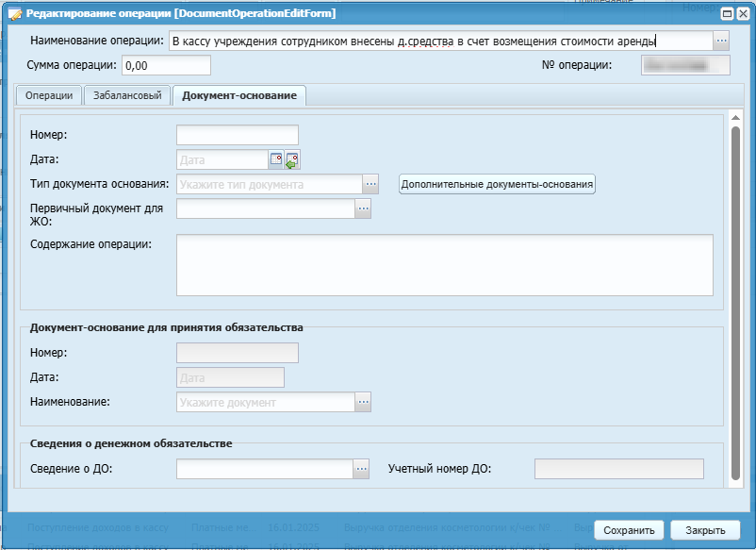Click the Содержание операции text area
Image resolution: width=756 pixels, height=550 pixels.
(444, 265)
